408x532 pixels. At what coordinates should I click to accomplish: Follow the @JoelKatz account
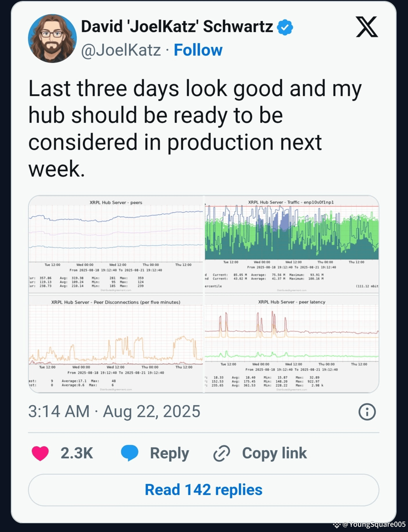pyautogui.click(x=198, y=50)
